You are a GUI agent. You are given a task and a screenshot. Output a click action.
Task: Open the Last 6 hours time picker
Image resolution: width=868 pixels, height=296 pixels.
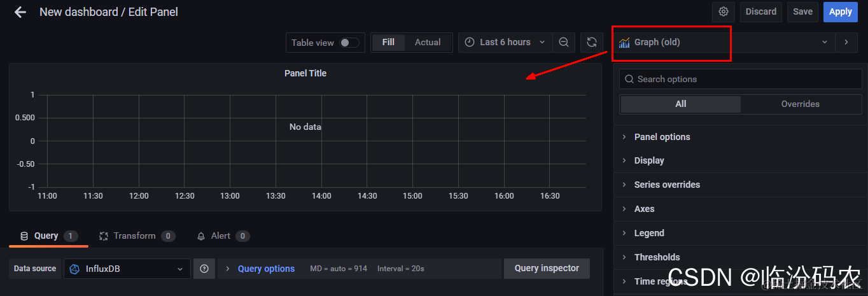click(505, 42)
